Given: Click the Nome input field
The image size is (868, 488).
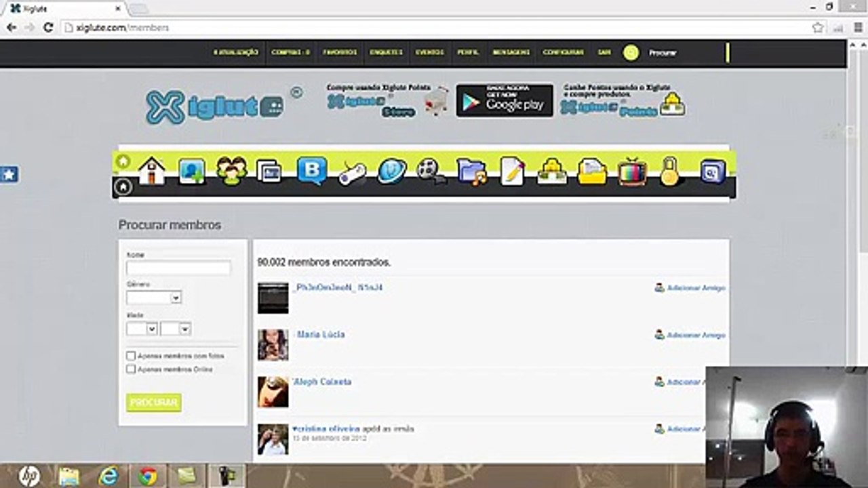Looking at the screenshot, I should tap(178, 268).
